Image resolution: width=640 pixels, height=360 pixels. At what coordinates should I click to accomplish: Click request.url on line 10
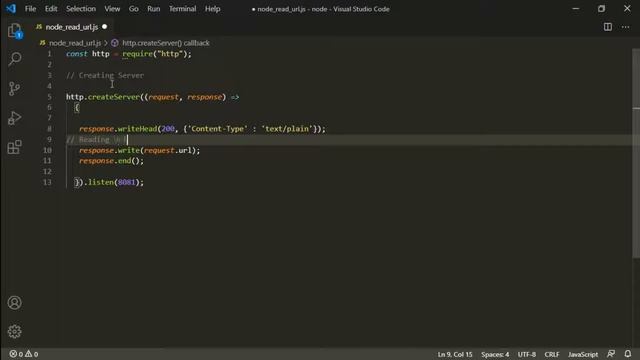tap(168, 150)
